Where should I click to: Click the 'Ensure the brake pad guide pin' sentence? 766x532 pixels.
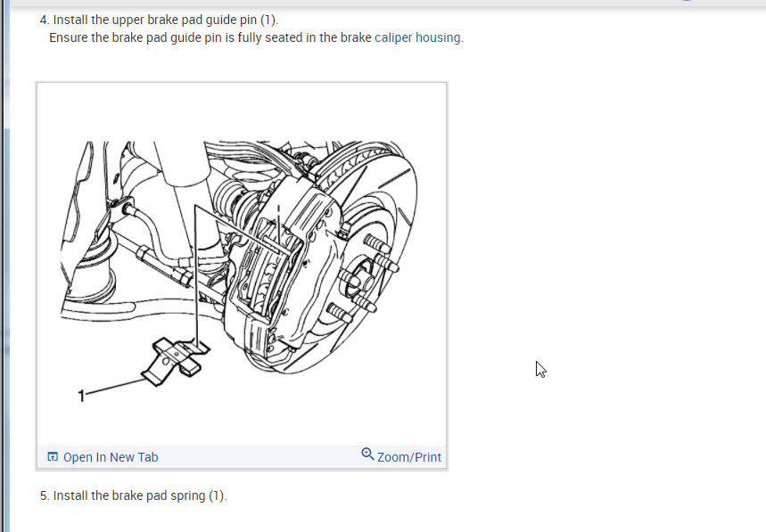pyautogui.click(x=256, y=37)
